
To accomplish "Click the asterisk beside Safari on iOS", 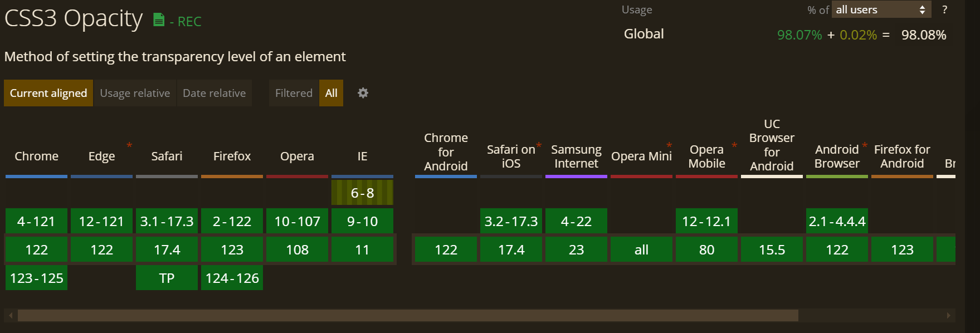I will click(x=539, y=145).
